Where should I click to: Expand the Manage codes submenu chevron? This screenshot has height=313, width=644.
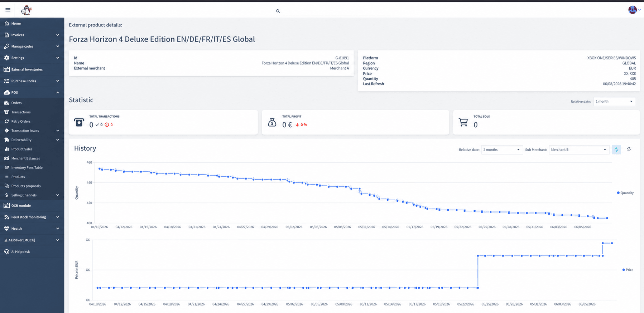58,46
